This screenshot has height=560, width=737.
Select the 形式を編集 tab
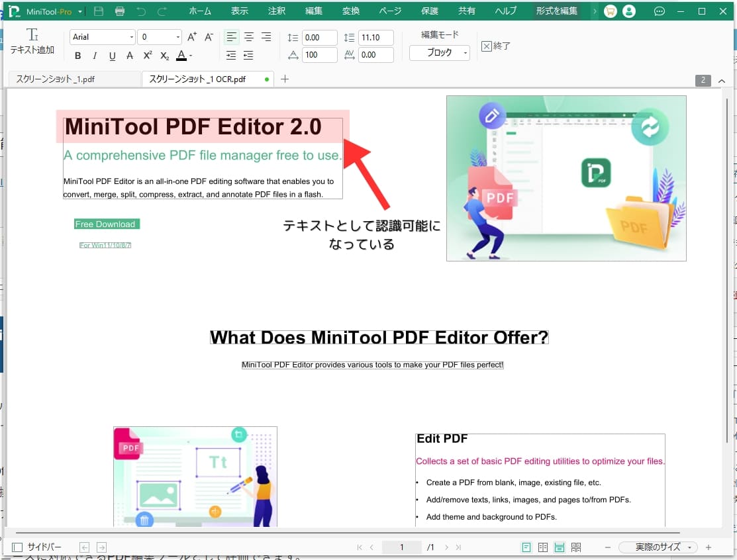tap(557, 11)
